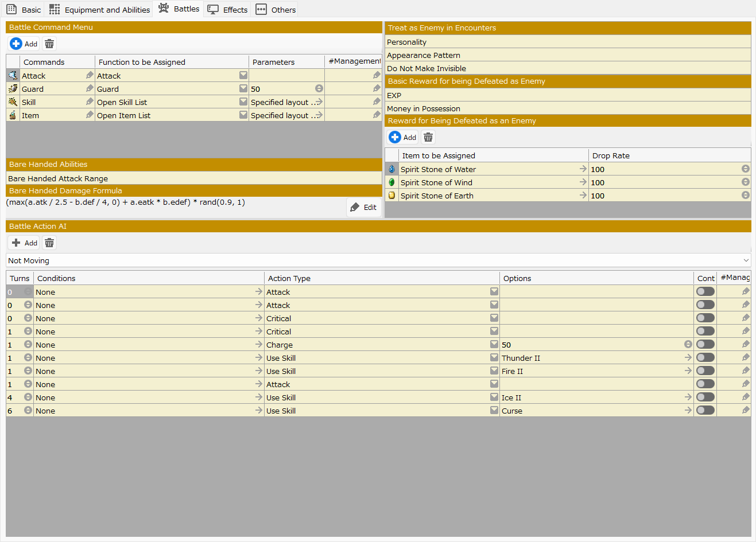756x542 pixels.
Task: Adjust the Guard parameter 50 stepper
Action: point(319,89)
